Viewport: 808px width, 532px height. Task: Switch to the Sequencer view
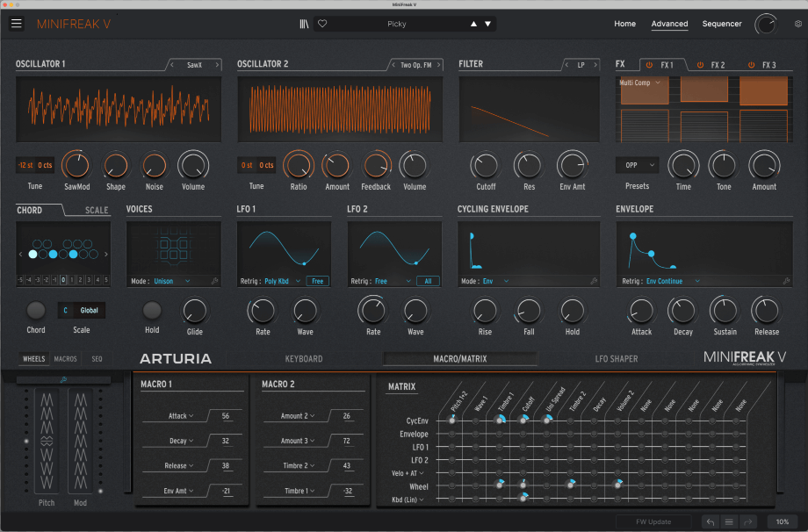721,24
